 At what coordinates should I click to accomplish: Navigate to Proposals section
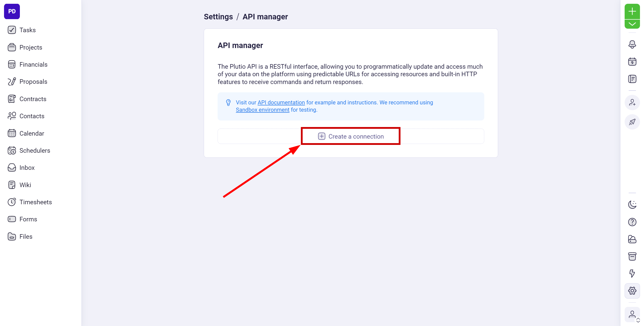pos(33,81)
